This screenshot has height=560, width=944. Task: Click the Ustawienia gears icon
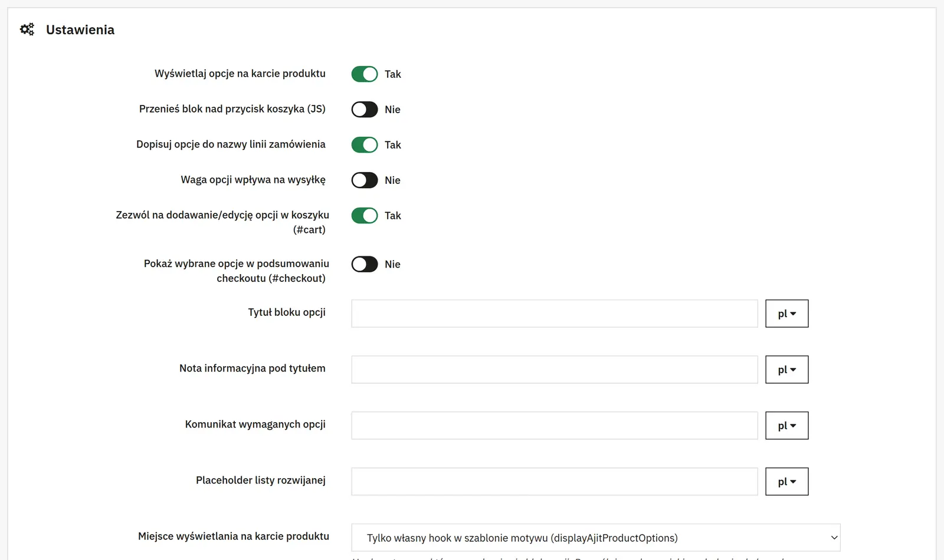(x=27, y=29)
